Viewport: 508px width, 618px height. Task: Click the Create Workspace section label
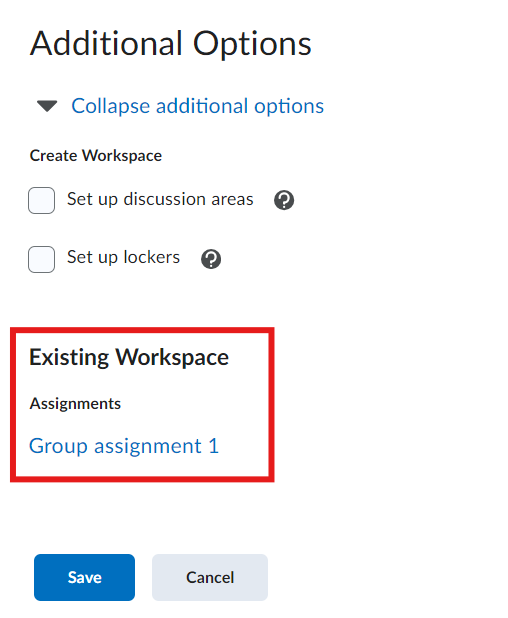[x=96, y=156]
